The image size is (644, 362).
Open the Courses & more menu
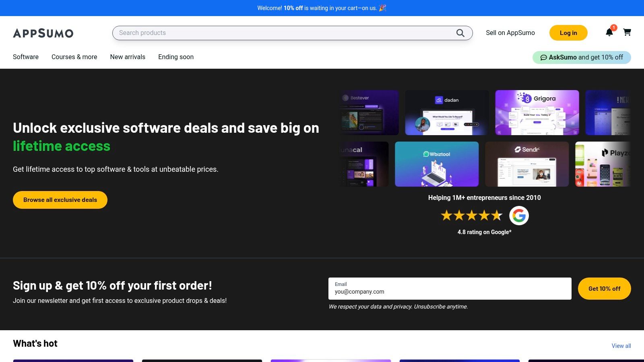[x=74, y=57]
